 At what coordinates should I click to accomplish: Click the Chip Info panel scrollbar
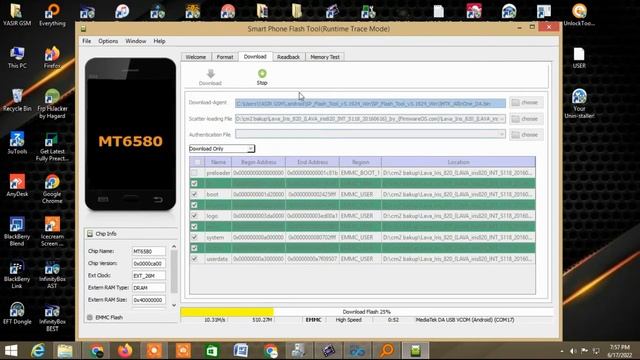tap(174, 271)
